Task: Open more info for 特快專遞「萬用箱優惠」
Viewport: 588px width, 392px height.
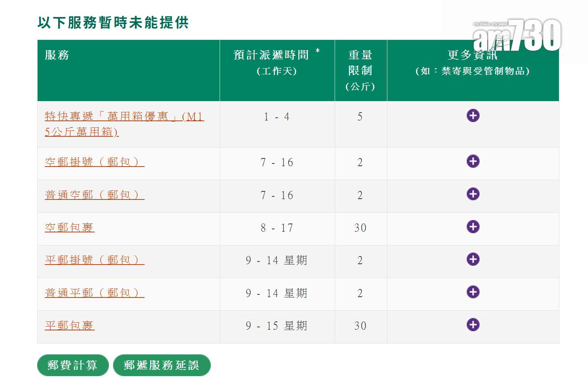Action: point(473,116)
